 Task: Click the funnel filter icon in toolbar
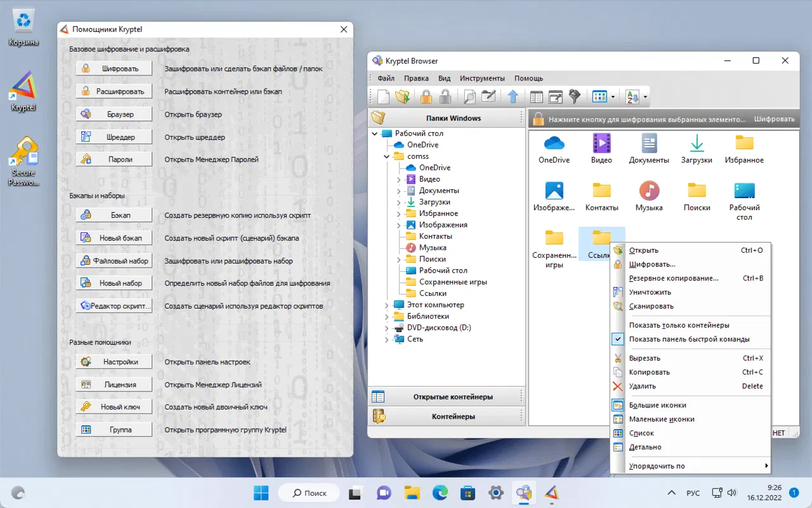pyautogui.click(x=575, y=97)
